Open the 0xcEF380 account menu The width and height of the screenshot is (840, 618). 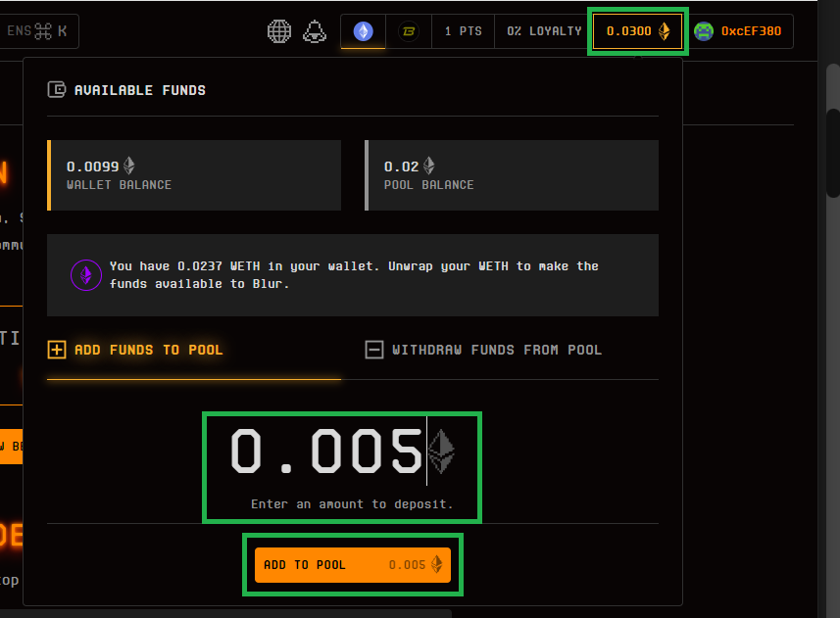click(751, 31)
